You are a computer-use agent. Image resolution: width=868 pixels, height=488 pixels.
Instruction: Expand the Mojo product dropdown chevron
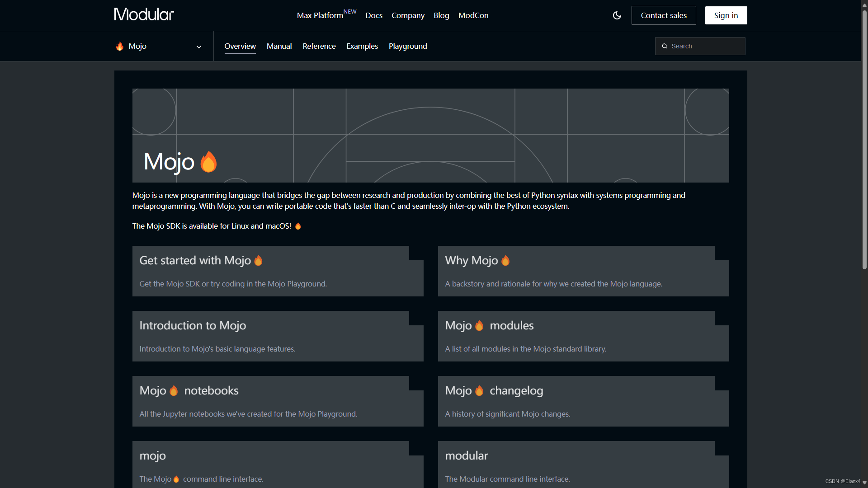[198, 47]
